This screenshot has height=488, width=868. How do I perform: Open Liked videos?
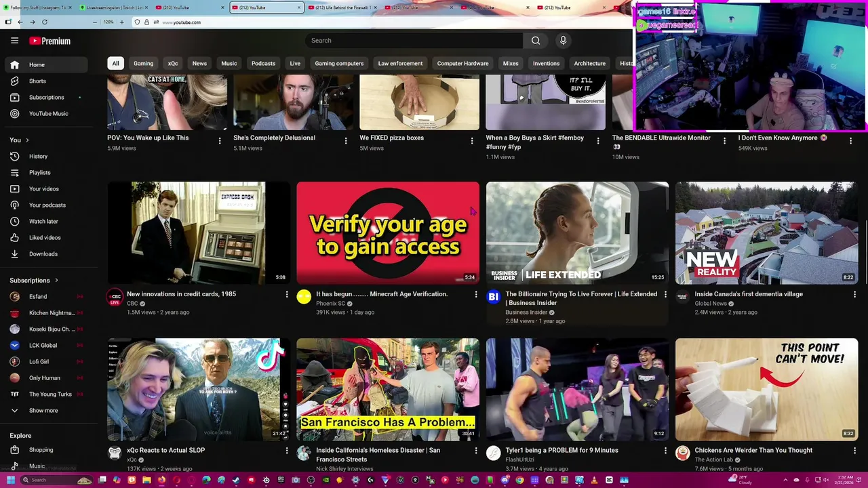click(x=45, y=237)
